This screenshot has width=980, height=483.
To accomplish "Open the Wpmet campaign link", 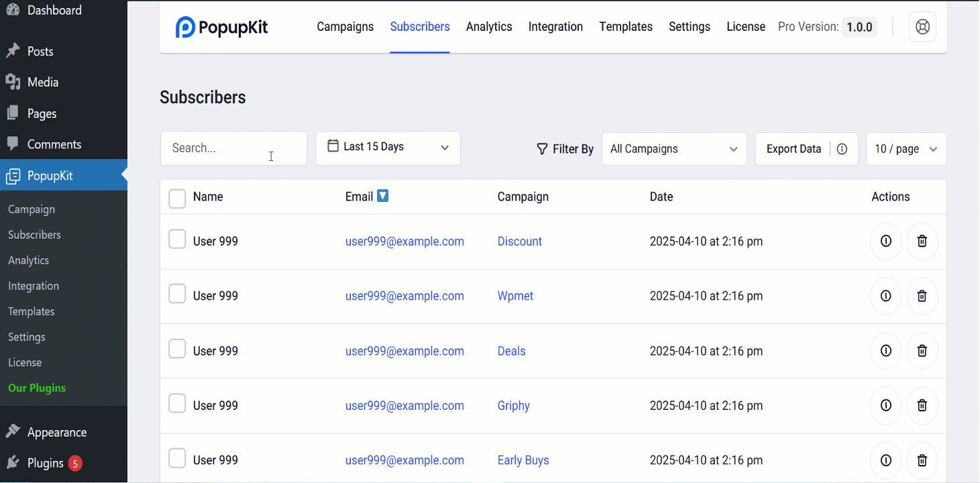I will tap(515, 296).
